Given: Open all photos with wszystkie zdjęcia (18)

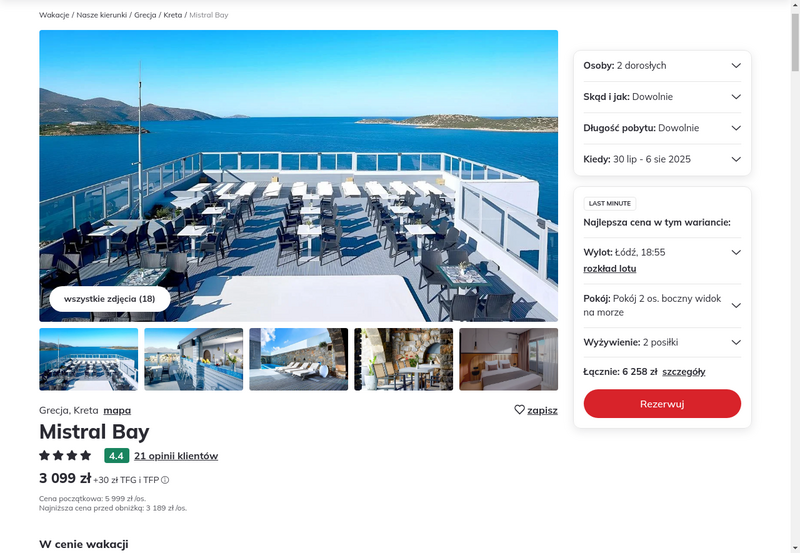Looking at the screenshot, I should point(110,299).
